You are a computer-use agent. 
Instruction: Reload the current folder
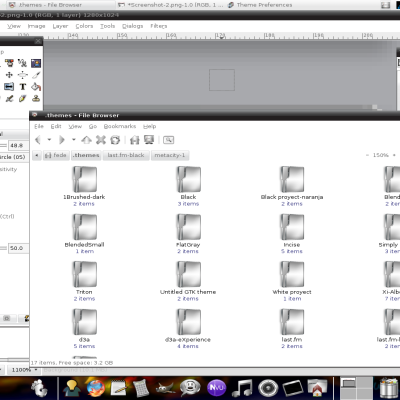pos(115,140)
